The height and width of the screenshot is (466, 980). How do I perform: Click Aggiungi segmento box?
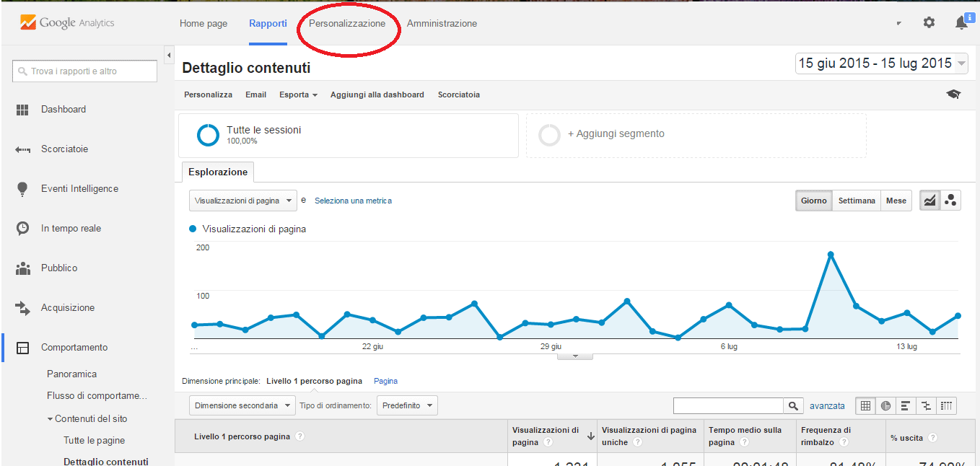tap(696, 135)
